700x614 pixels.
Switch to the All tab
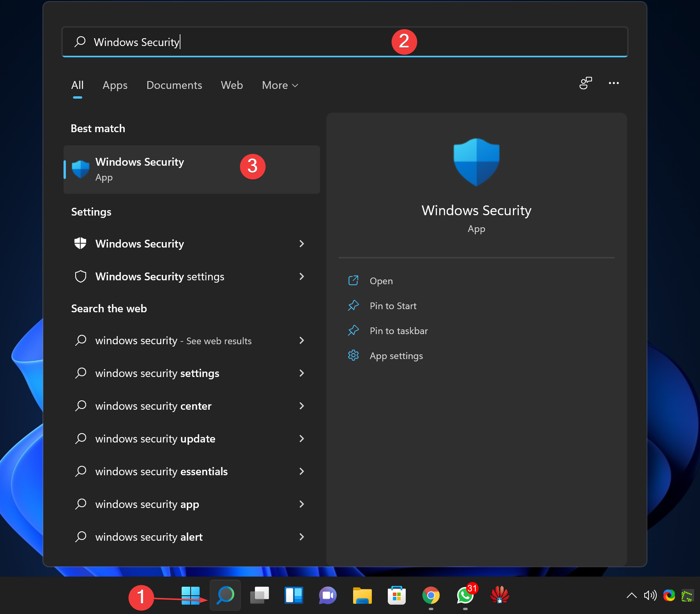[x=78, y=85]
